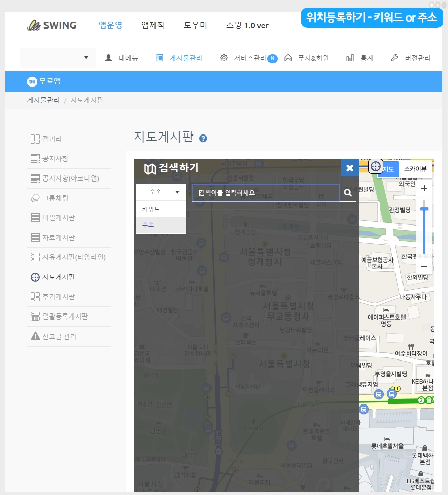Click the 비밀게시판 rows icon

35,218
